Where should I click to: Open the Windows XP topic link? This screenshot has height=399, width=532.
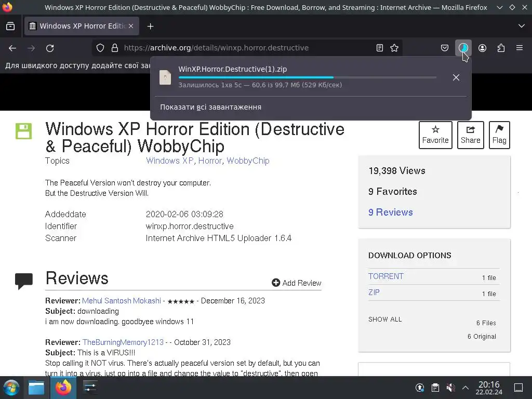coord(170,161)
